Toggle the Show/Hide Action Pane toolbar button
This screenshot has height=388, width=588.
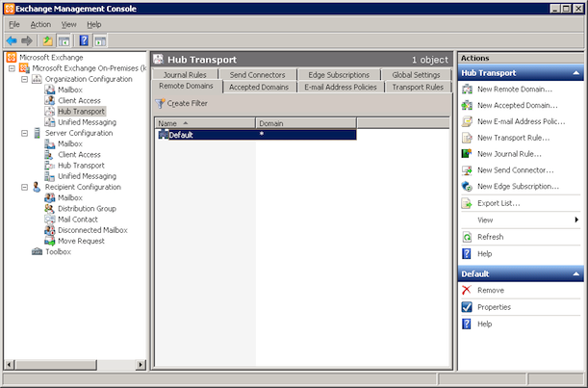click(x=100, y=40)
